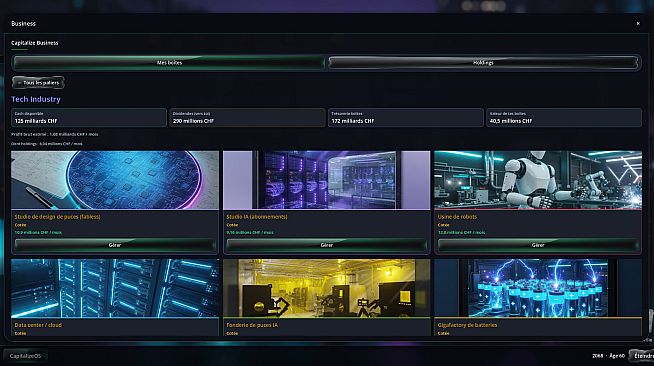
Task: Open the Data center / cloud image
Action: (x=115, y=288)
